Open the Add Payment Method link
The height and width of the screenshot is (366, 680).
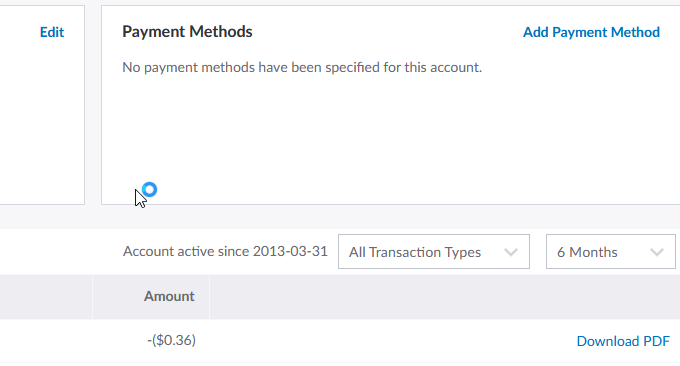591,32
